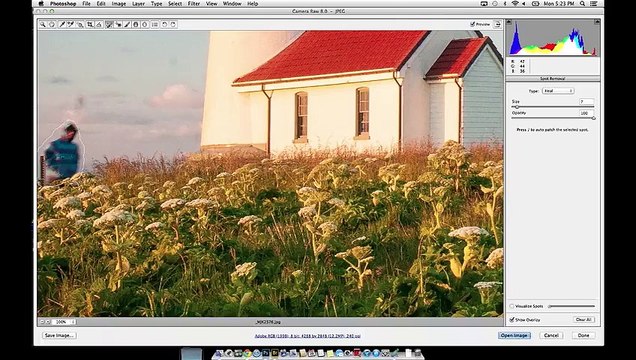Open the File menu

click(x=86, y=4)
